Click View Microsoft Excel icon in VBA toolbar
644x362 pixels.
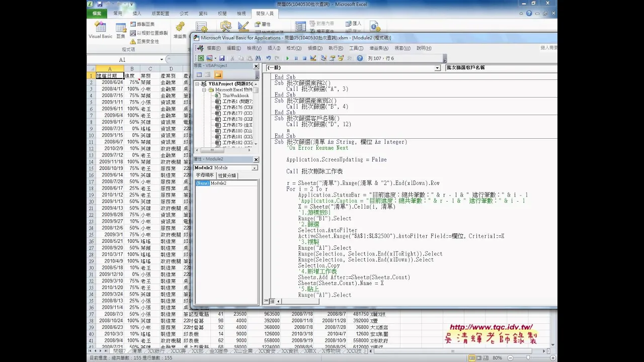(200, 58)
